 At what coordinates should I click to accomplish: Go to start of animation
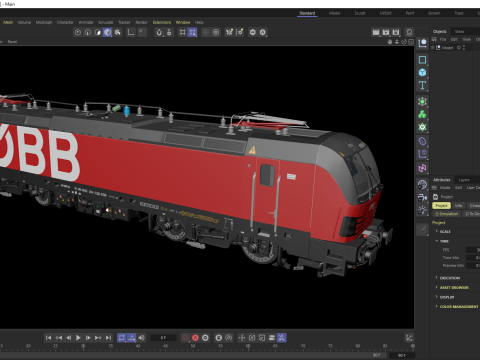[x=48, y=338]
